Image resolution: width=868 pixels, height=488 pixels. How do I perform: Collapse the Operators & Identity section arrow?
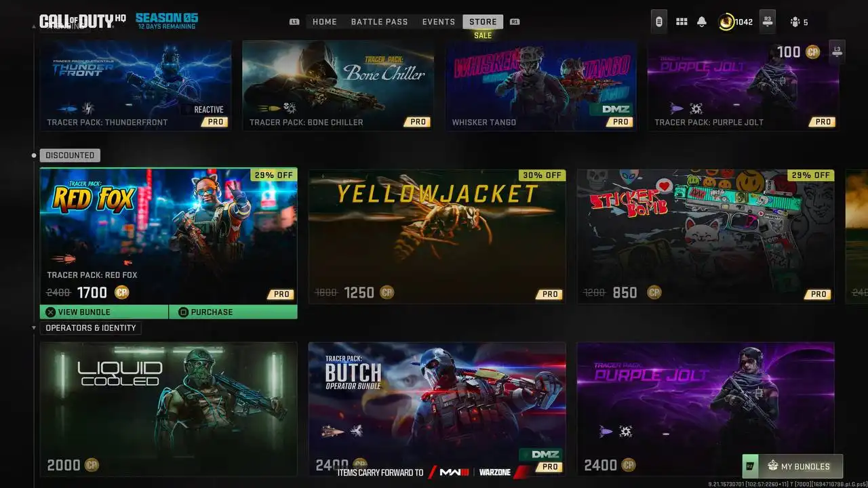pos(35,328)
